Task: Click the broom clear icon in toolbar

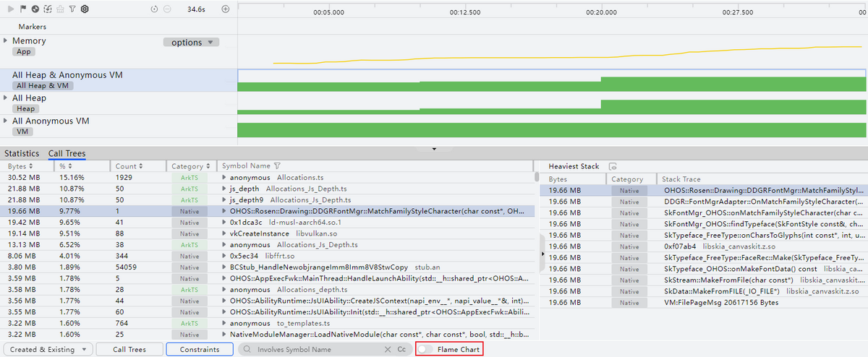Action: pyautogui.click(x=60, y=9)
